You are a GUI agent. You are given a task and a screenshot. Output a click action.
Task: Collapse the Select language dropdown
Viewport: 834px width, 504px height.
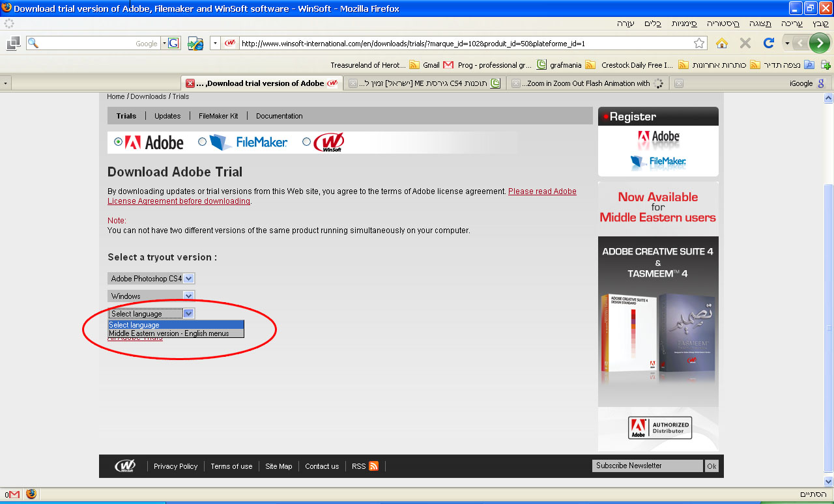tap(151, 314)
